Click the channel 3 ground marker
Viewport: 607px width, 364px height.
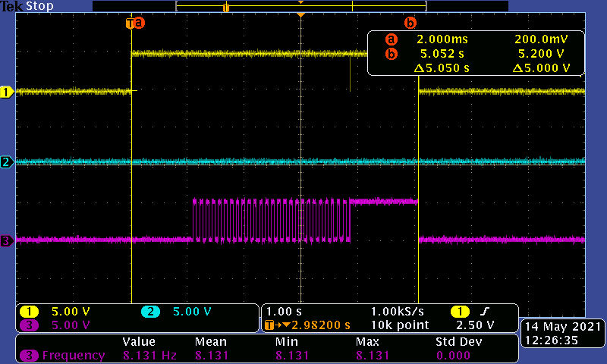tap(7, 241)
